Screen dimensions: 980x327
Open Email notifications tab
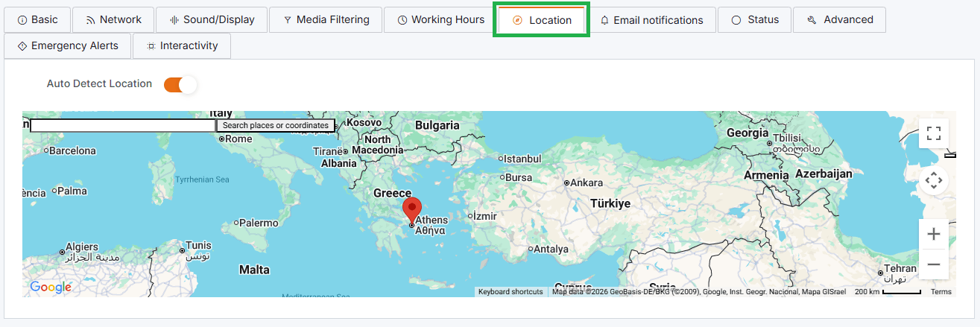[x=651, y=20]
